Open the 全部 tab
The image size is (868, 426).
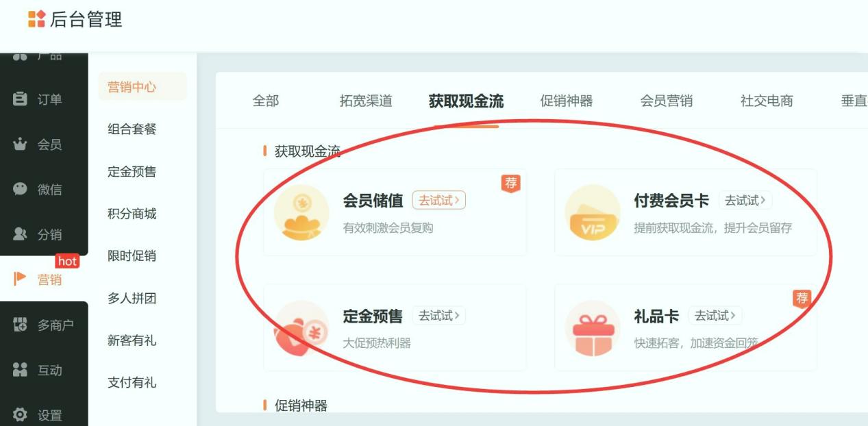pyautogui.click(x=266, y=101)
